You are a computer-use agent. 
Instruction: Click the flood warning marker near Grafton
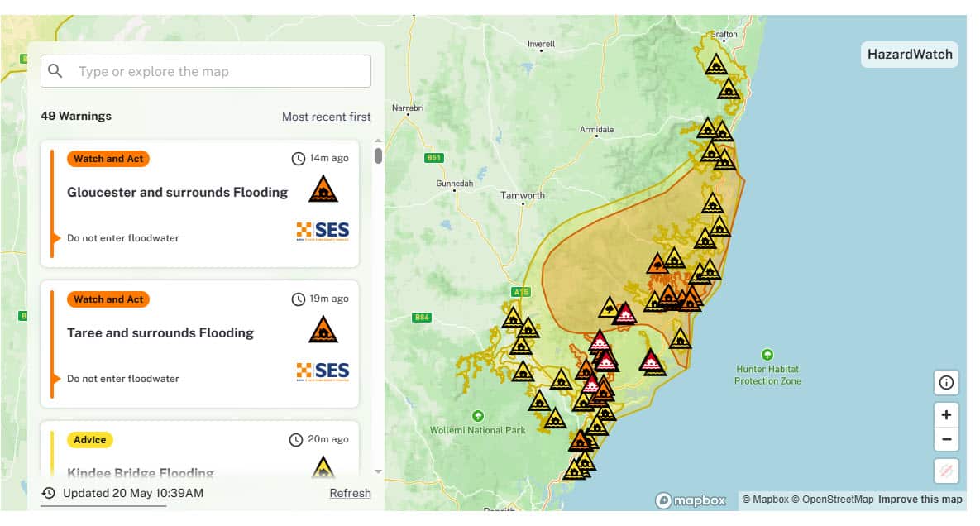point(716,65)
